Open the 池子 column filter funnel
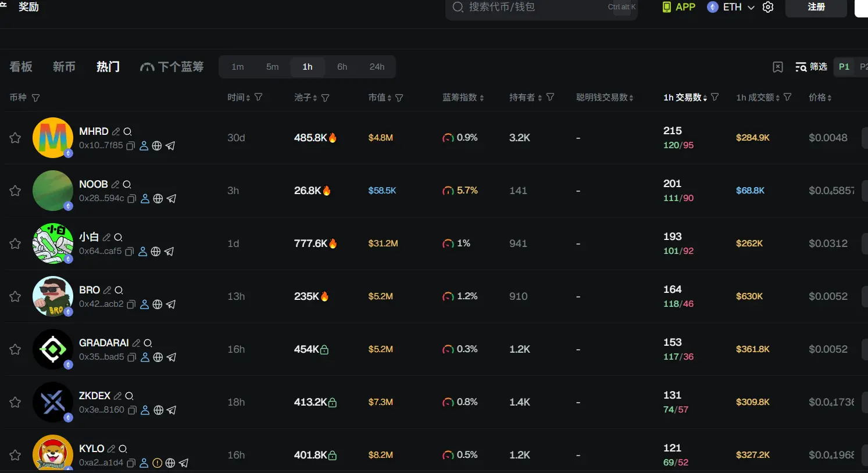The image size is (868, 473). point(326,98)
